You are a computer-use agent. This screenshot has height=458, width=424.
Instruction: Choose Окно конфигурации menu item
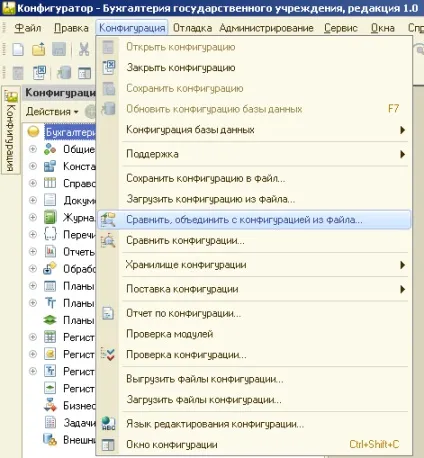click(254, 445)
